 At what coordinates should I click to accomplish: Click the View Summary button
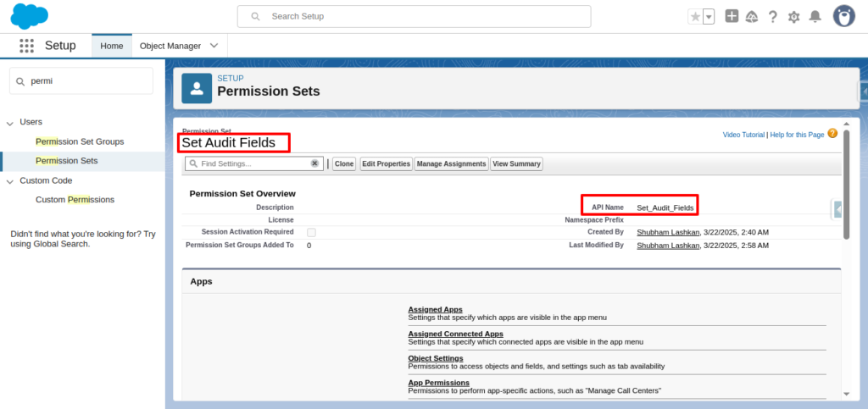(516, 163)
